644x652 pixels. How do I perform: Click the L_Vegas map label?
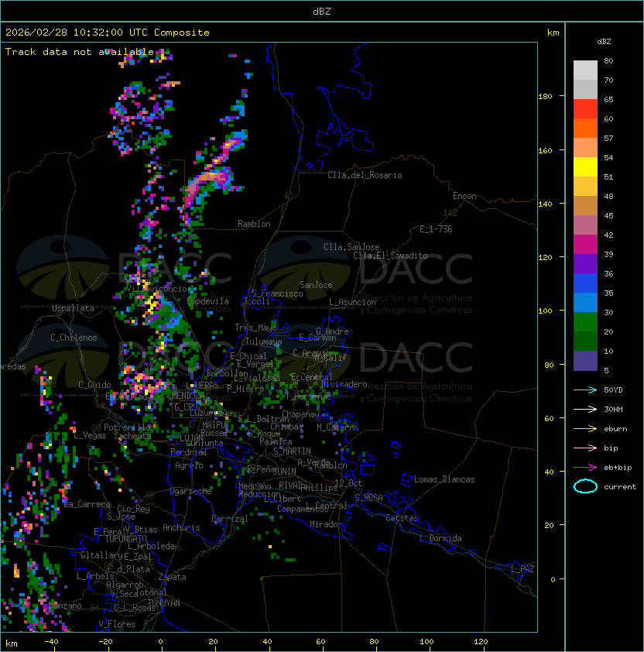(x=90, y=435)
